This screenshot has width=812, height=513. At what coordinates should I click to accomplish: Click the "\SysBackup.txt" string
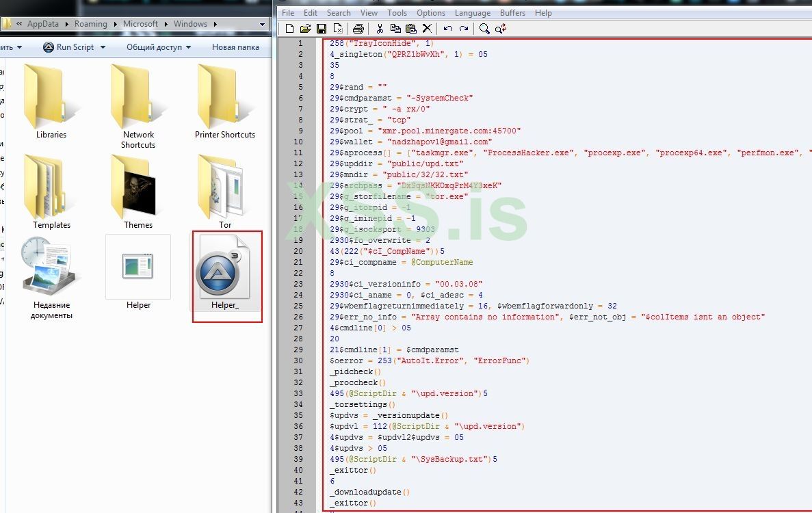449,459
